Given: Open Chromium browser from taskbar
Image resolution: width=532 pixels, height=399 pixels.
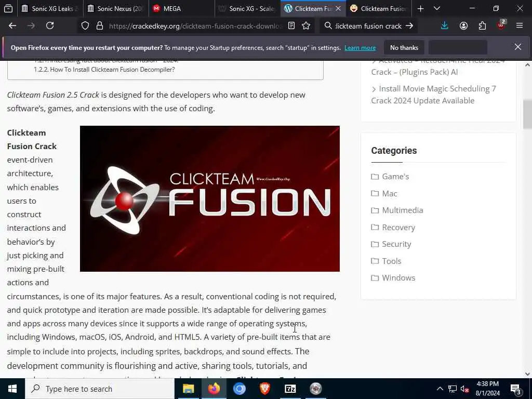Looking at the screenshot, I should [x=239, y=389].
